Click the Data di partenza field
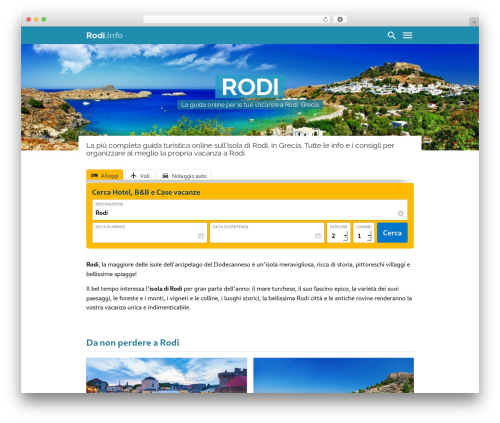Viewport: 500px width, 423px height. (x=267, y=232)
